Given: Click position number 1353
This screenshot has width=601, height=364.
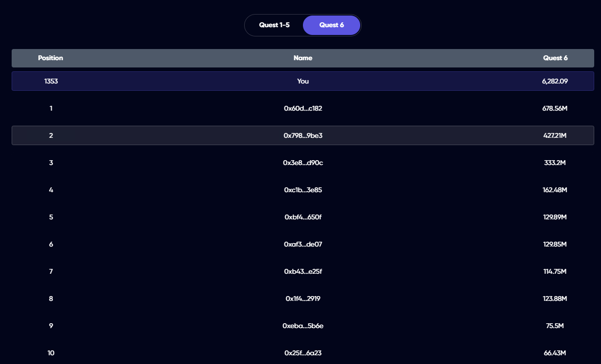Looking at the screenshot, I should pos(51,82).
